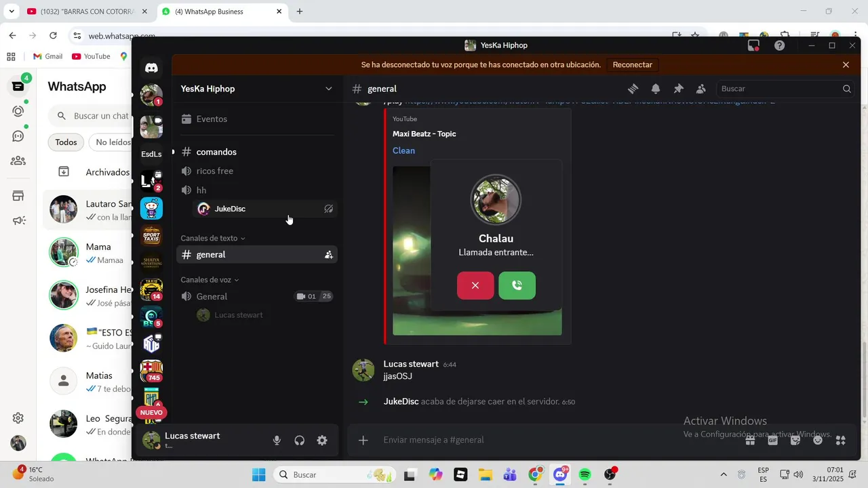The image size is (868, 488).
Task: Click the Maxi Beatz - Topic author link
Action: [424, 134]
